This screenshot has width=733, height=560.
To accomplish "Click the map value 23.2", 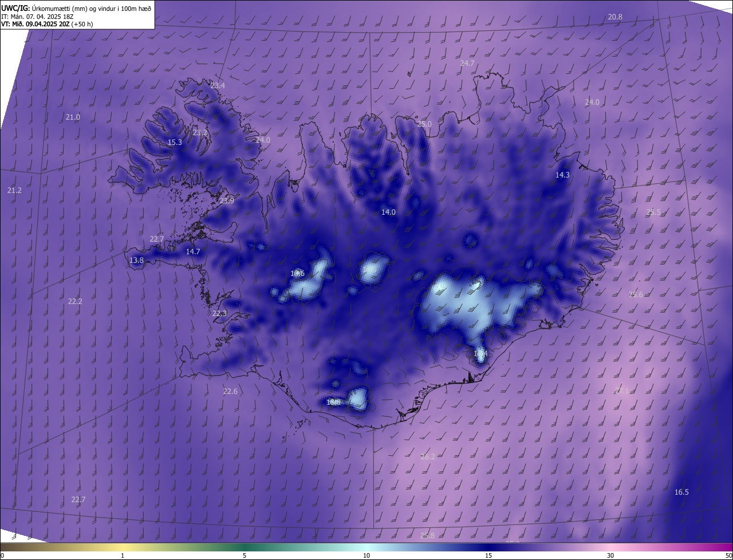I will (x=200, y=132).
